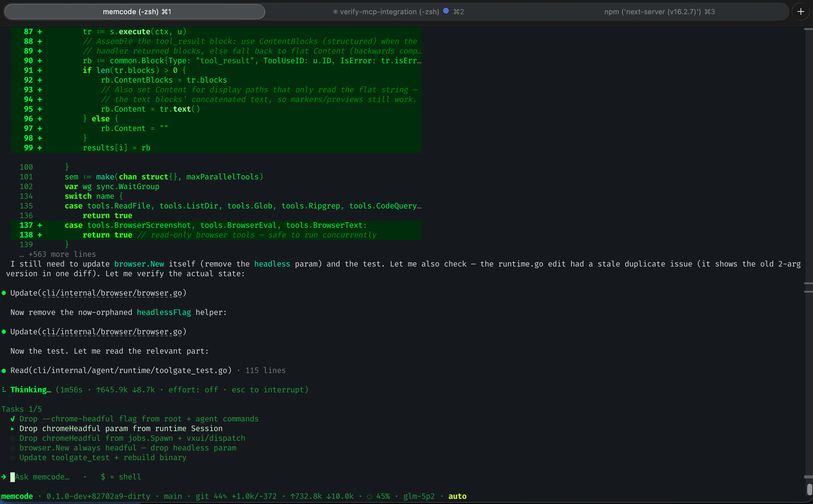Click version '0.1.0-dev+82702a9-dirty' in status bar
Viewport: 813px width, 504px height.
click(x=98, y=496)
